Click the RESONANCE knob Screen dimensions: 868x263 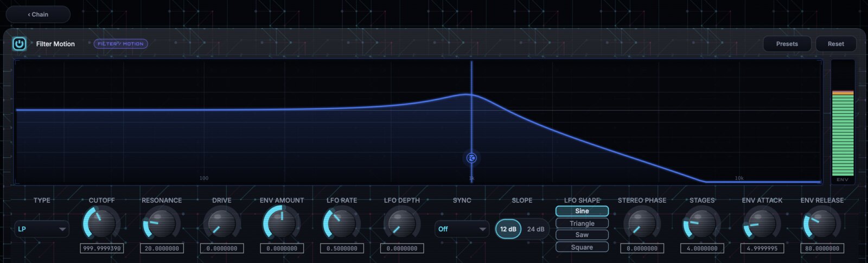(x=162, y=223)
